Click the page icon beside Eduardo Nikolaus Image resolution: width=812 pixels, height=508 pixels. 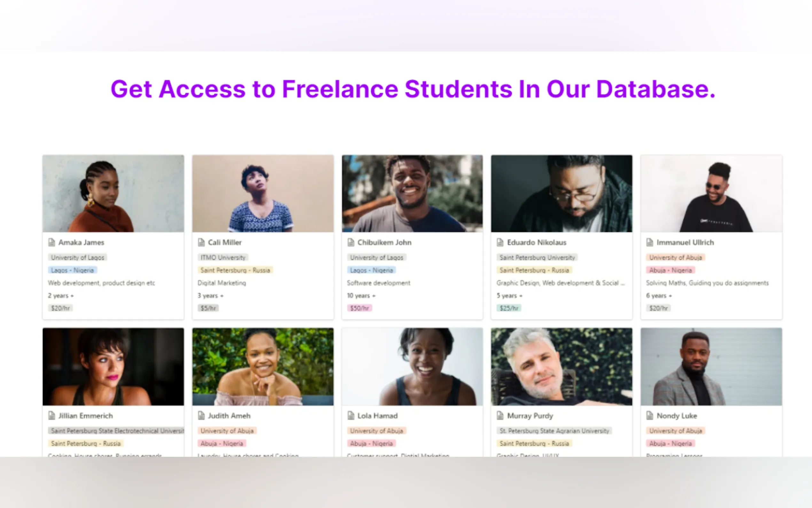point(500,242)
